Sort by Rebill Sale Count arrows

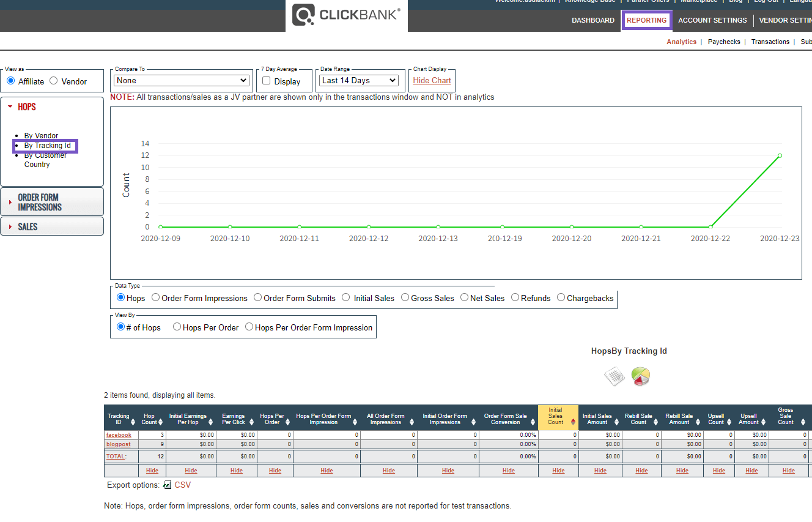pos(657,422)
